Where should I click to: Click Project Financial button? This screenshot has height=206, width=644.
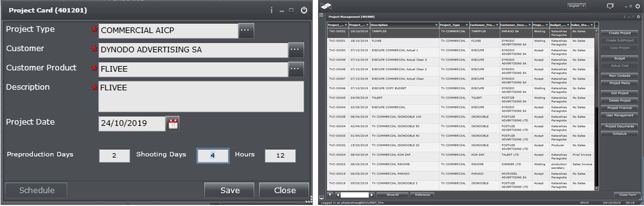coord(620,107)
